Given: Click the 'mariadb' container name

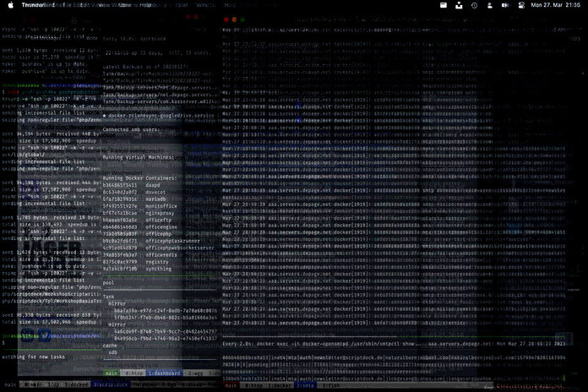Looking at the screenshot, I should (x=155, y=199).
